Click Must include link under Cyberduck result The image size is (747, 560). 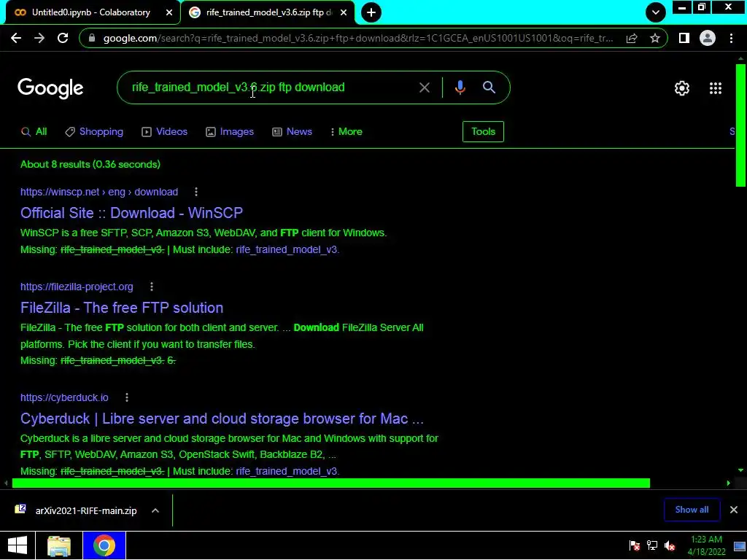point(287,471)
